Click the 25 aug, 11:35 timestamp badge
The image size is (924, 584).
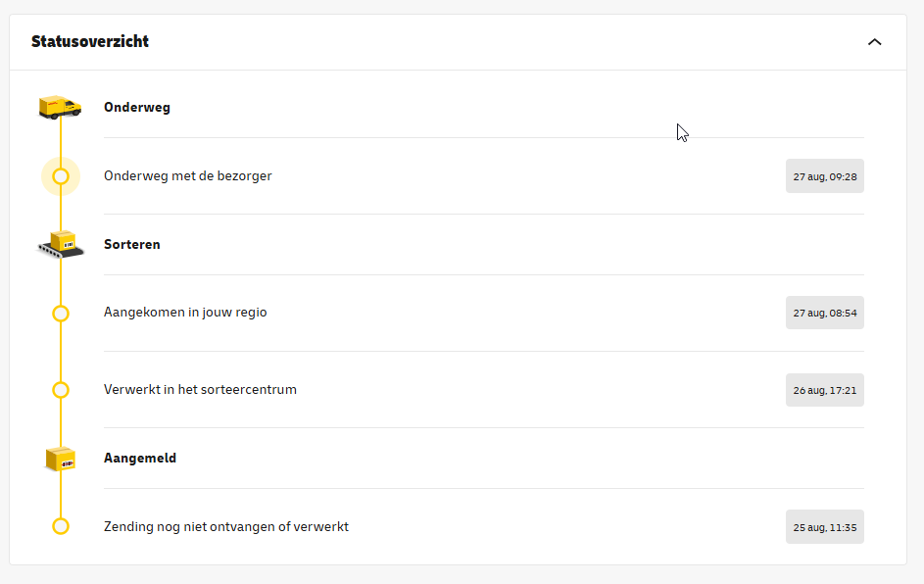pyautogui.click(x=824, y=527)
